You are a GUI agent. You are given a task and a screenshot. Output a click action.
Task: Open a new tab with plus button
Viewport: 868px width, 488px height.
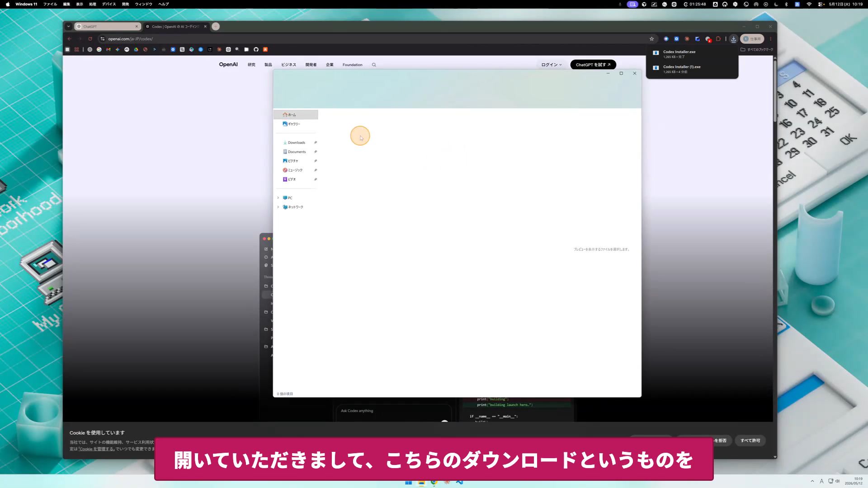[x=216, y=26]
